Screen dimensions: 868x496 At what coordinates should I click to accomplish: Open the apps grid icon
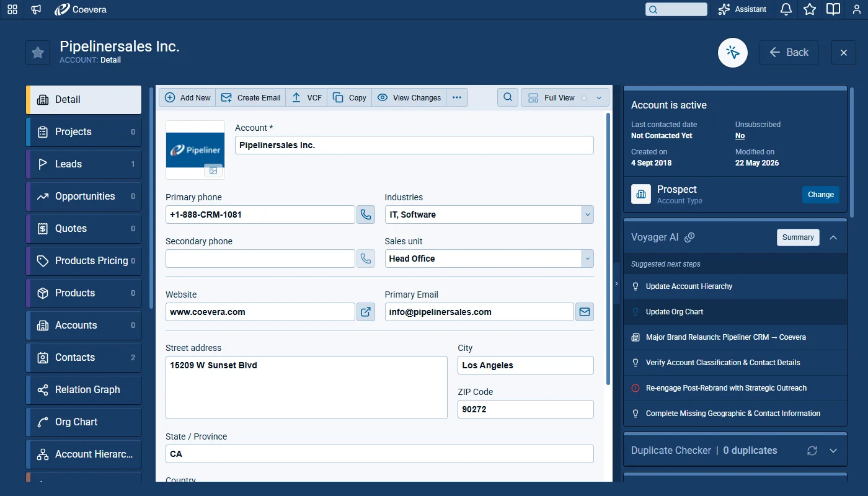pos(12,9)
